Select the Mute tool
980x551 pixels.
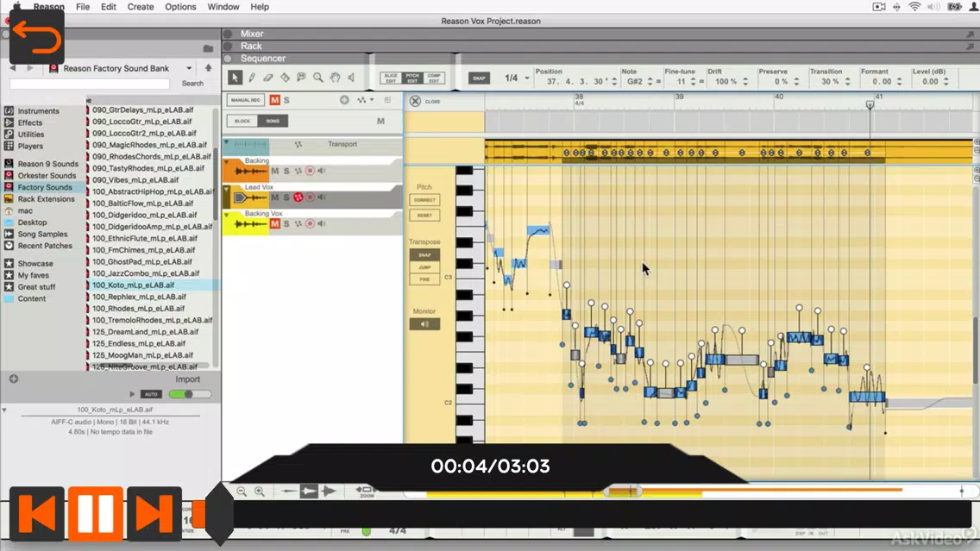301,78
